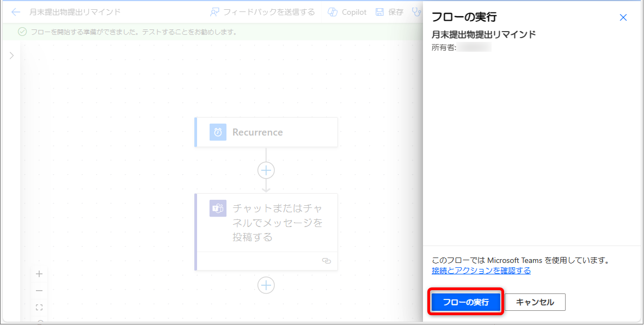The image size is (644, 325).
Task: Select the Recurrence trigger label
Action: coord(257,132)
